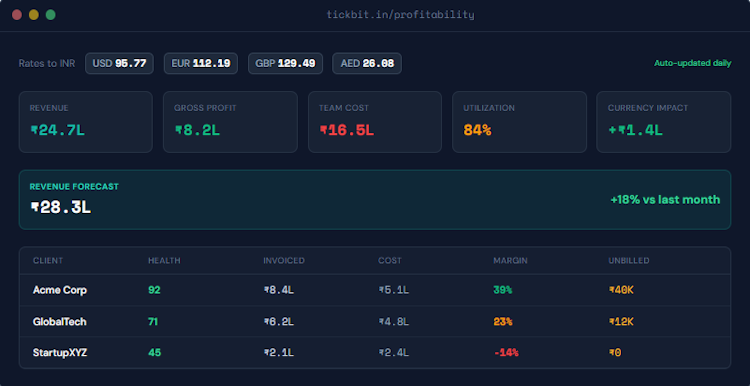Select the StartupXYZ client name
The width and height of the screenshot is (750, 386).
pyautogui.click(x=60, y=353)
